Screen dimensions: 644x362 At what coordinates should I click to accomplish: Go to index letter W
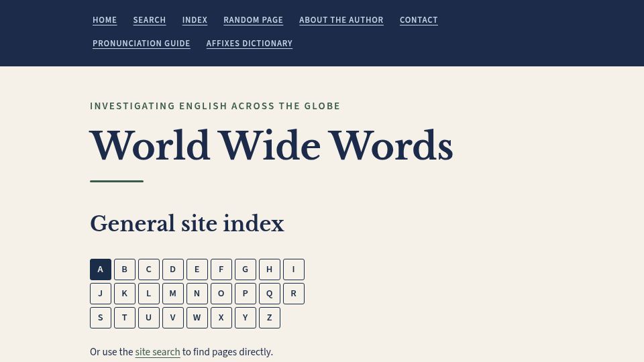pos(197,318)
